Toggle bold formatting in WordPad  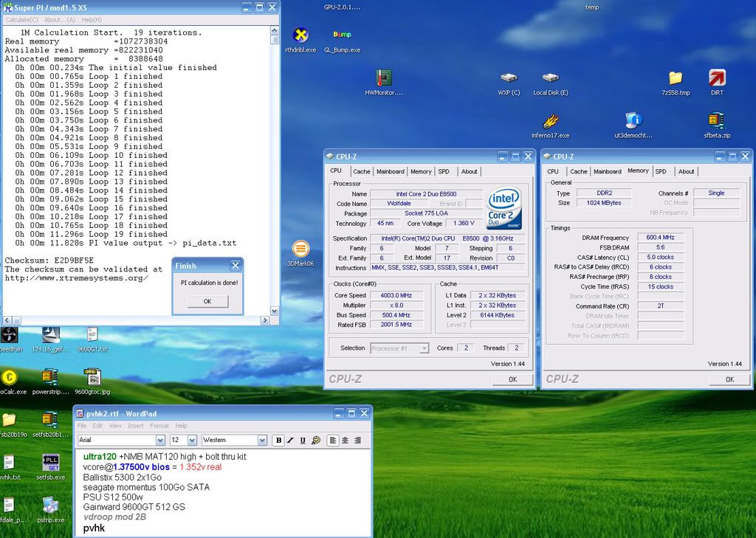pyautogui.click(x=278, y=441)
